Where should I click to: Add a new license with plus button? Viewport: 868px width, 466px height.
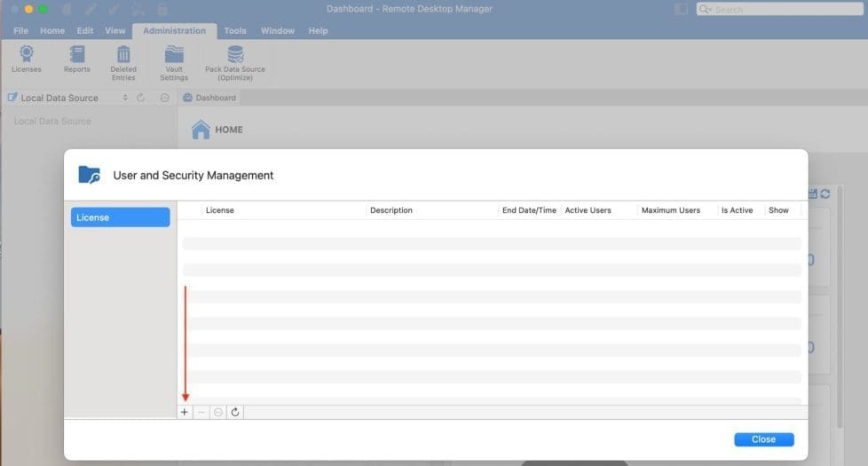point(185,413)
